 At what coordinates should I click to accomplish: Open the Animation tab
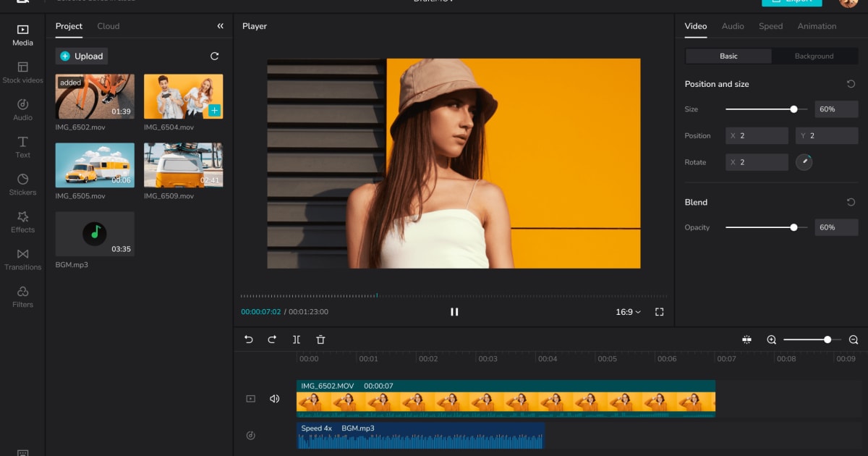[x=817, y=26]
